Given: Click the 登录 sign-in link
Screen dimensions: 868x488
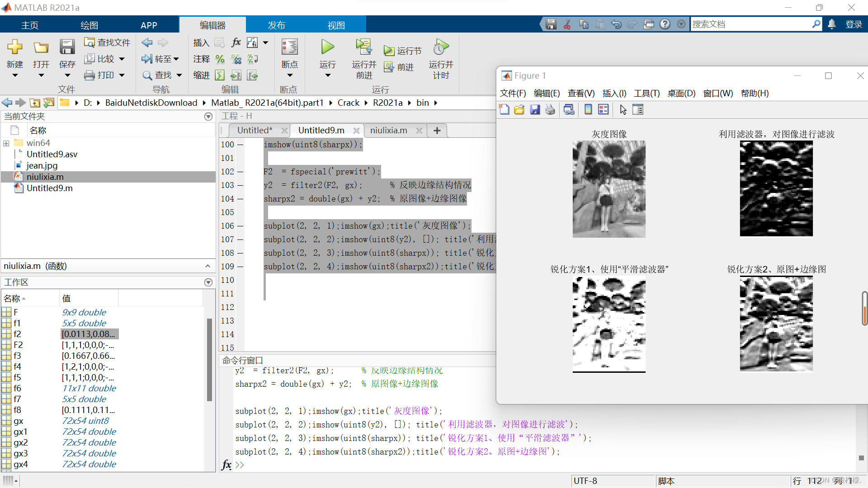Looking at the screenshot, I should click(854, 24).
